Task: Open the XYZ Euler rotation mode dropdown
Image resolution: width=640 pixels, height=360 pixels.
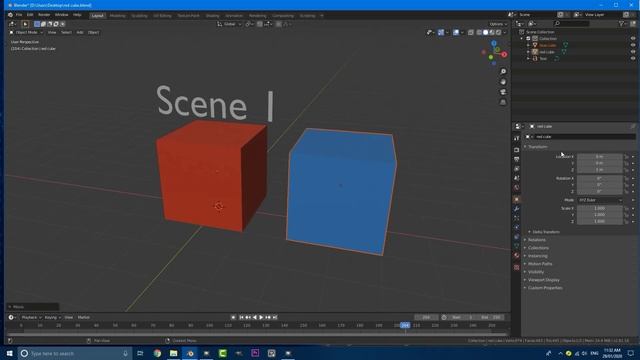Action: 600,200
